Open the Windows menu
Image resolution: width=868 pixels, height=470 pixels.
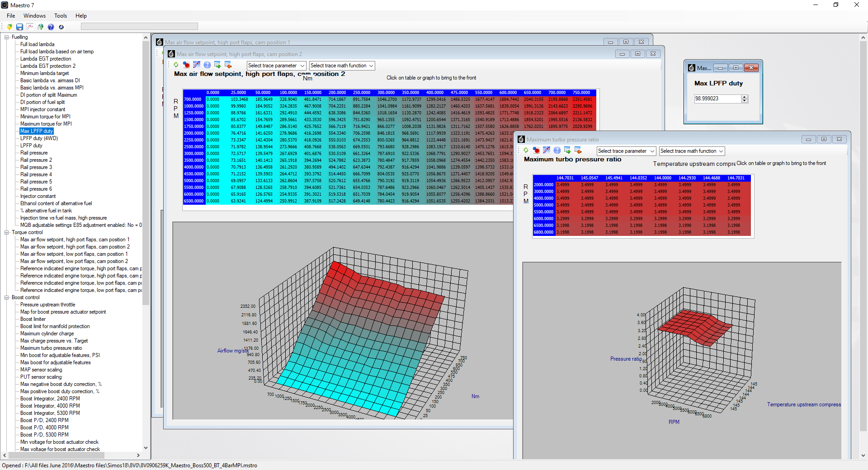coord(34,16)
